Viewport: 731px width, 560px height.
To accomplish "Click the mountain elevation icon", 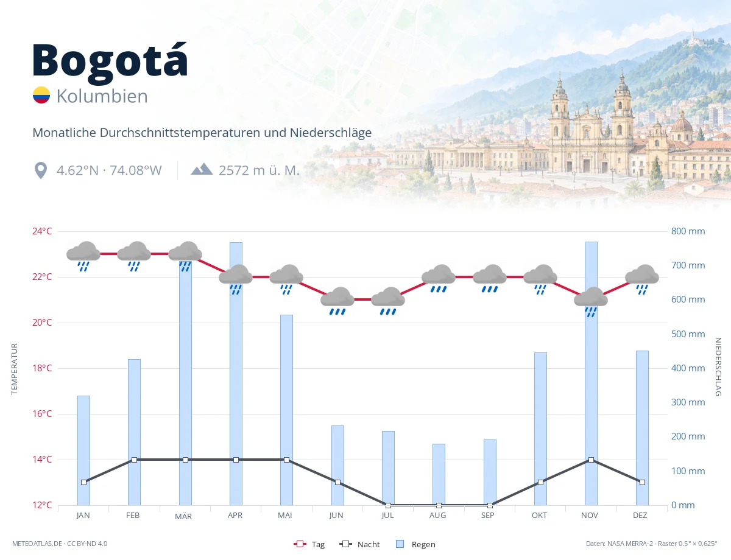I will click(202, 169).
